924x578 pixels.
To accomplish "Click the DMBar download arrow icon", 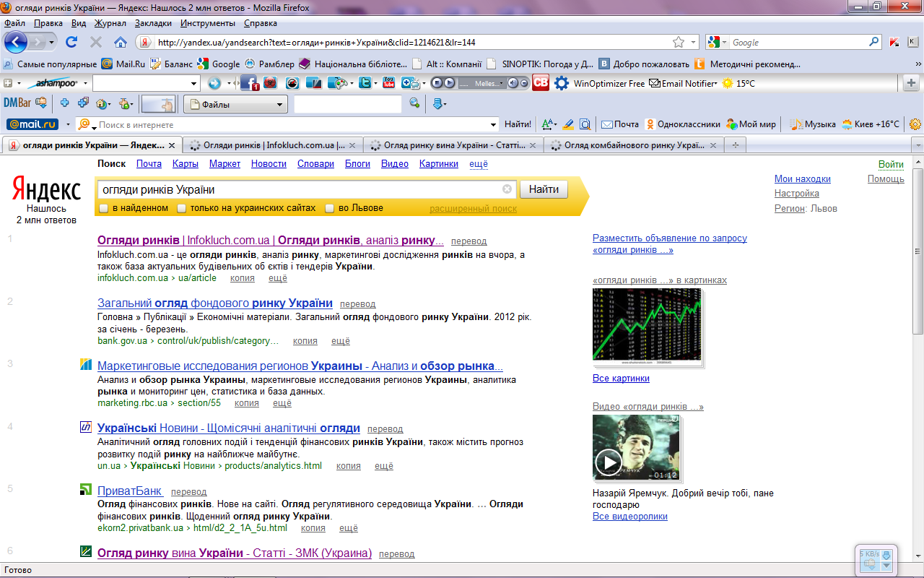I will (x=437, y=104).
